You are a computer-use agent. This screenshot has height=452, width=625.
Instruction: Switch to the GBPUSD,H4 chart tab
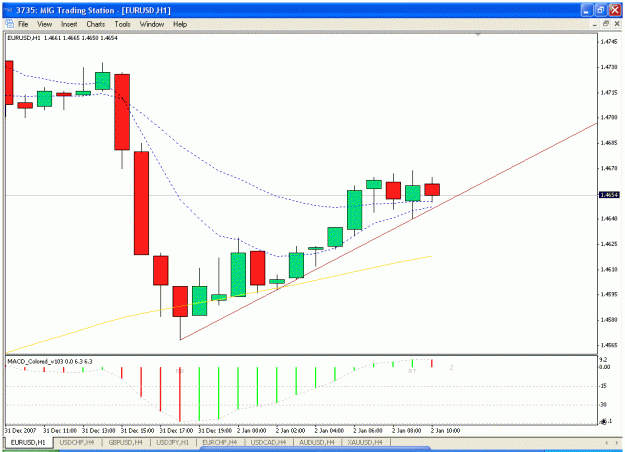[126, 442]
